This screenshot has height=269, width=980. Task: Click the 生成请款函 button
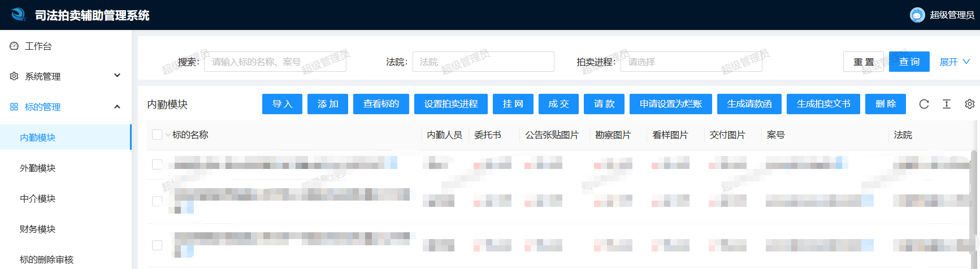[x=749, y=104]
